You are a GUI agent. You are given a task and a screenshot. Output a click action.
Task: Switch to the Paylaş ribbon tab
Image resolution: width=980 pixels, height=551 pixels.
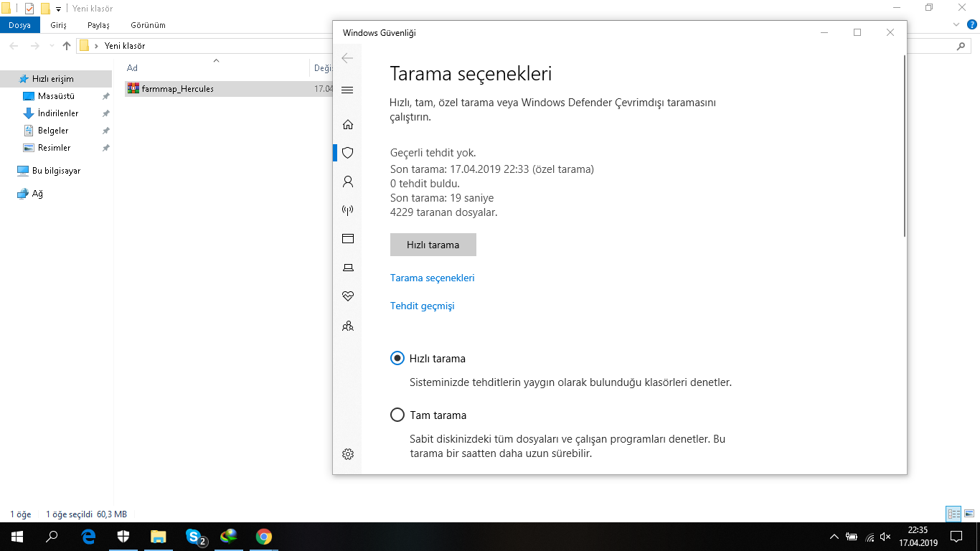(98, 25)
